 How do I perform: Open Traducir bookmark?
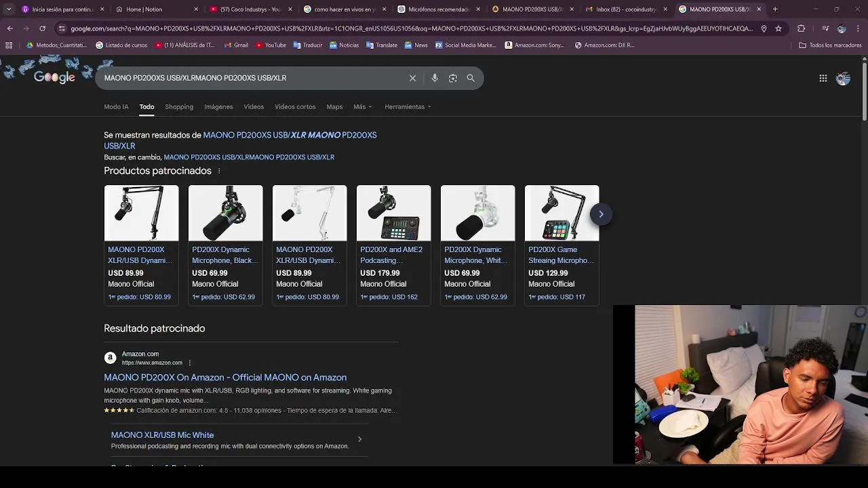point(308,45)
